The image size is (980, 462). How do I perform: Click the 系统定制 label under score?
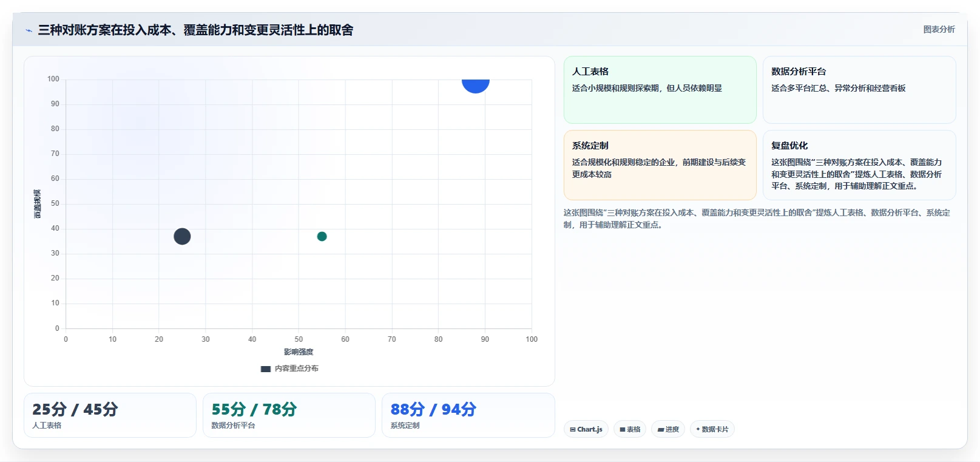tap(405, 426)
